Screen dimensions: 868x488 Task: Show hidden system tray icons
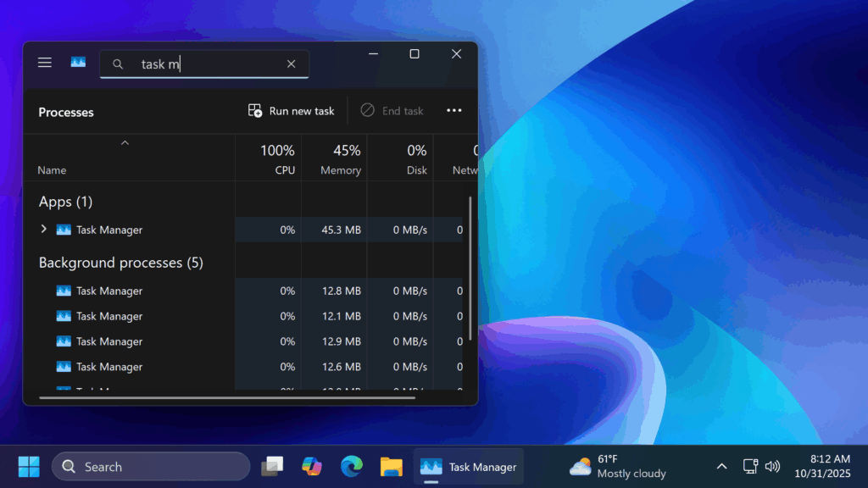click(721, 467)
